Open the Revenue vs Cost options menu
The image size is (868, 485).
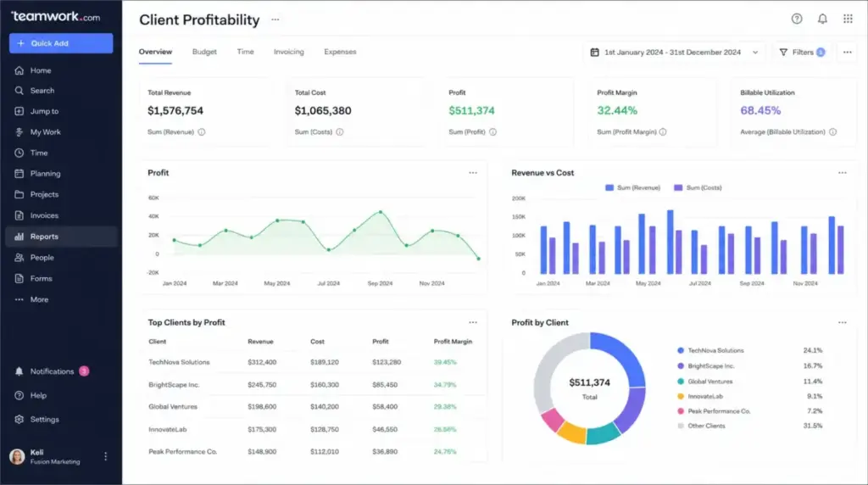point(842,173)
